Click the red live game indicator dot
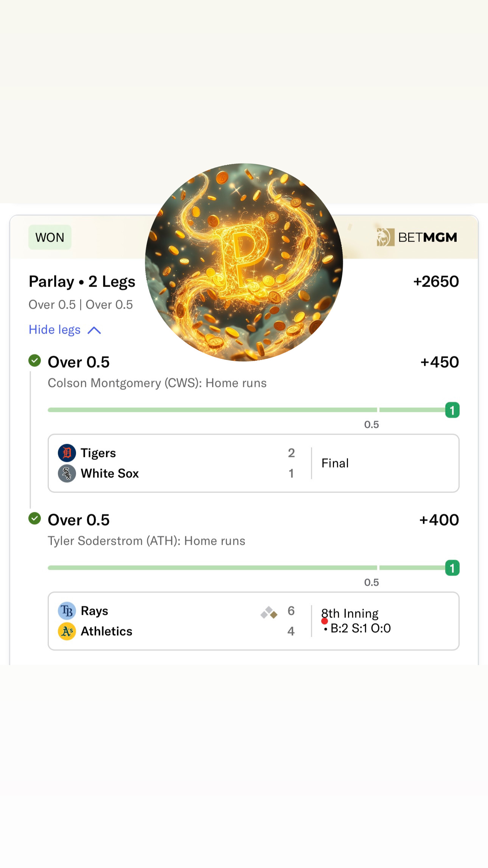Screen dimensions: 488x868 (x=325, y=621)
